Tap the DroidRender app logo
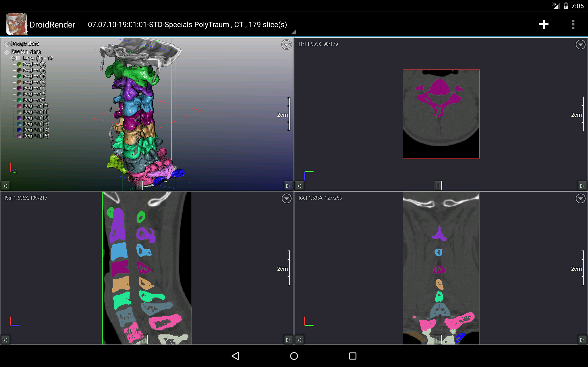The width and height of the screenshot is (588, 367). (x=16, y=24)
